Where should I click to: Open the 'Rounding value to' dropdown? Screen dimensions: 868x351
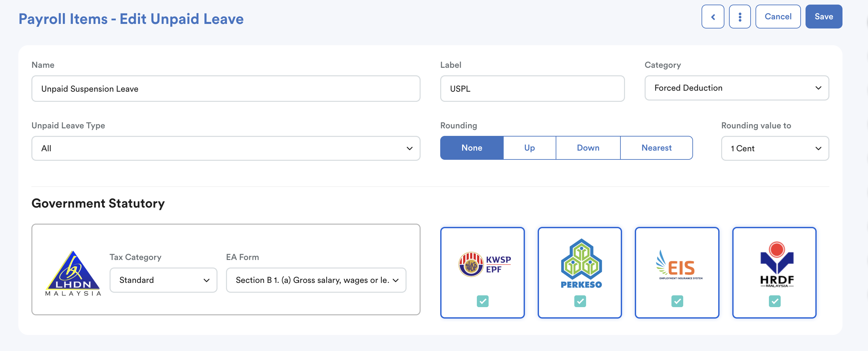point(775,148)
